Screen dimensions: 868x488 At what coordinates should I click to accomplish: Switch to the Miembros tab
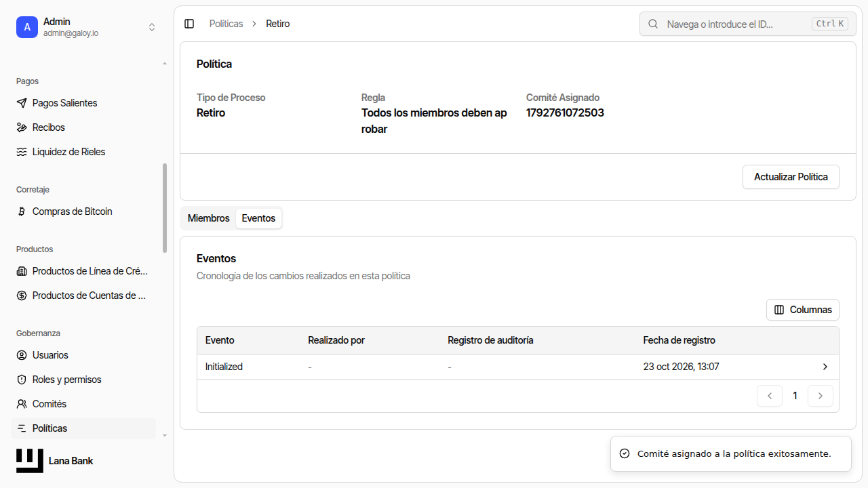pos(209,218)
